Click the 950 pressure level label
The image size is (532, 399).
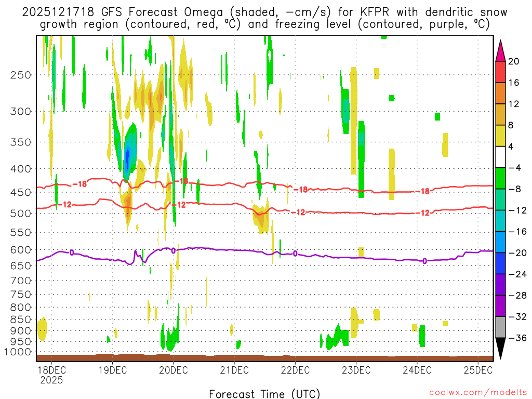(x=21, y=342)
